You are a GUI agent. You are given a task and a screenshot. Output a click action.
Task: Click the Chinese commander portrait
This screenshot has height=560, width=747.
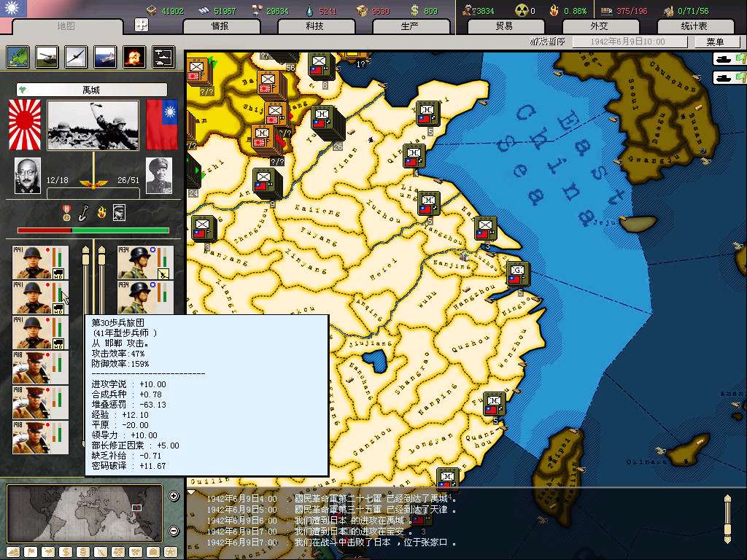click(x=159, y=176)
